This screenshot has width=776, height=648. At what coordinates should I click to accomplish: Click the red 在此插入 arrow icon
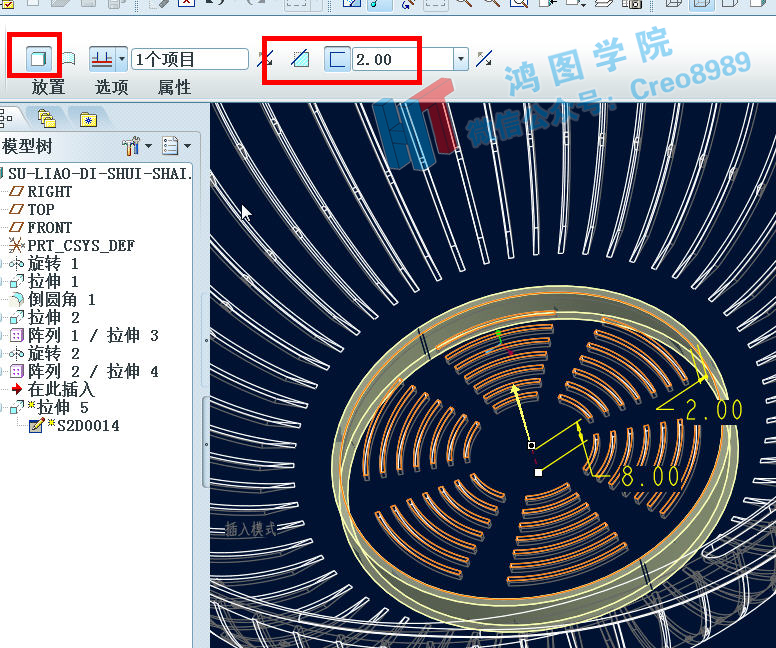tap(17, 389)
